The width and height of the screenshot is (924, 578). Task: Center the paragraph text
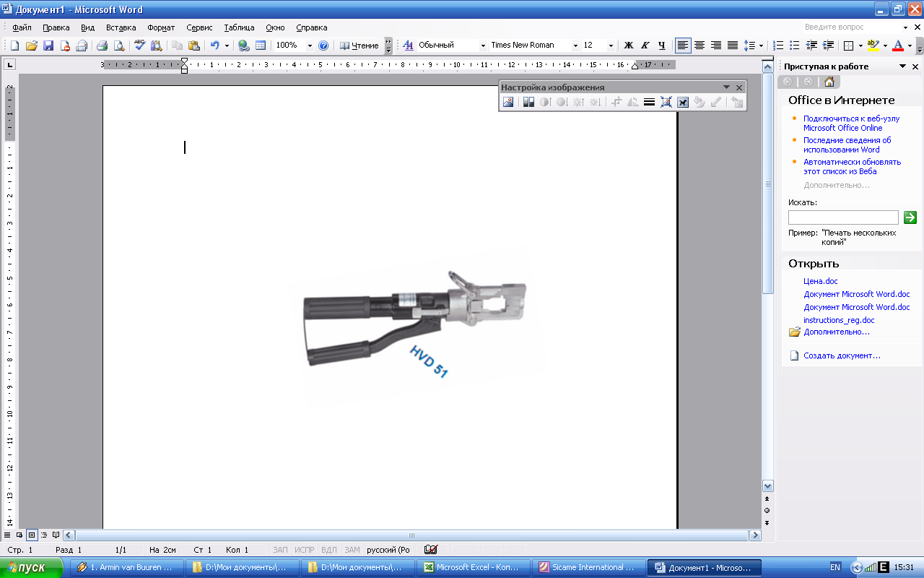699,46
